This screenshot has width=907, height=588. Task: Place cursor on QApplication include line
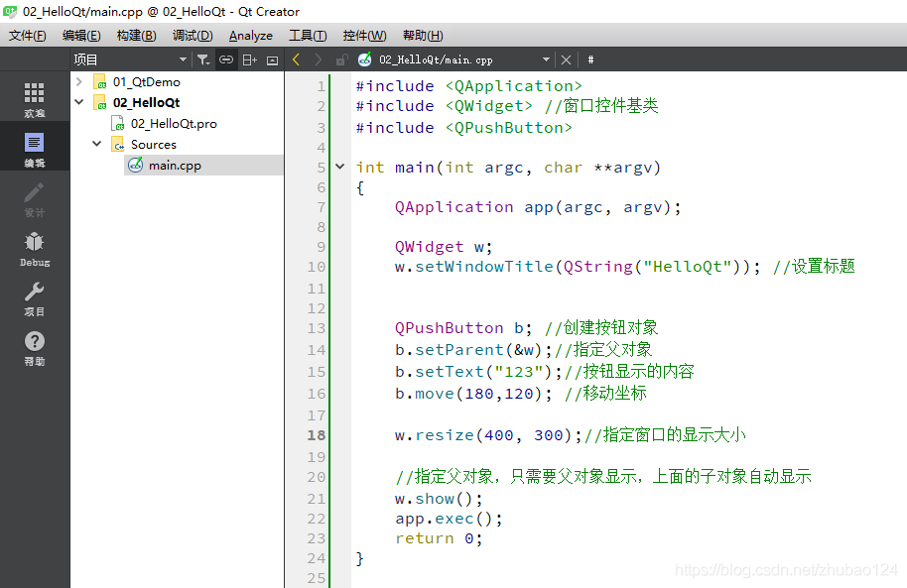468,86
